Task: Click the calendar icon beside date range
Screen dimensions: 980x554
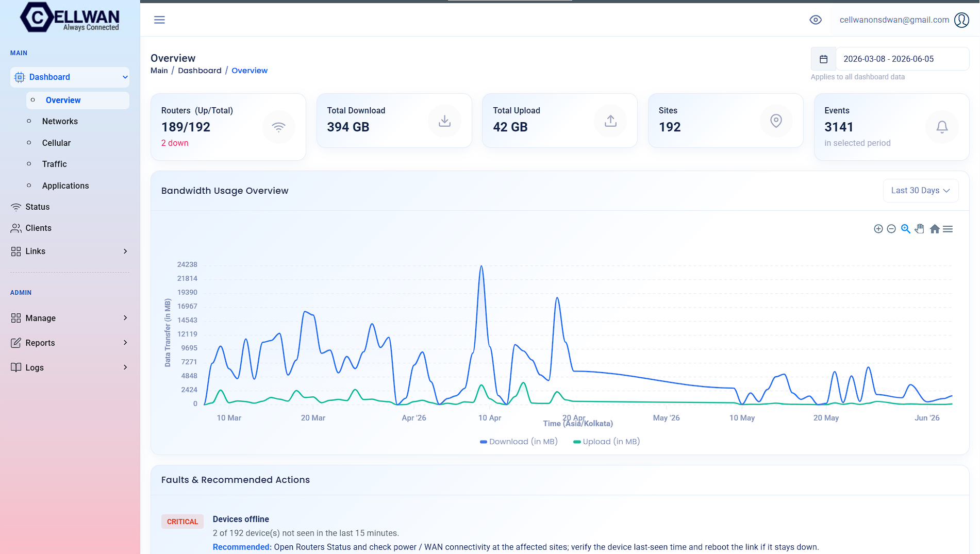Action: point(823,59)
